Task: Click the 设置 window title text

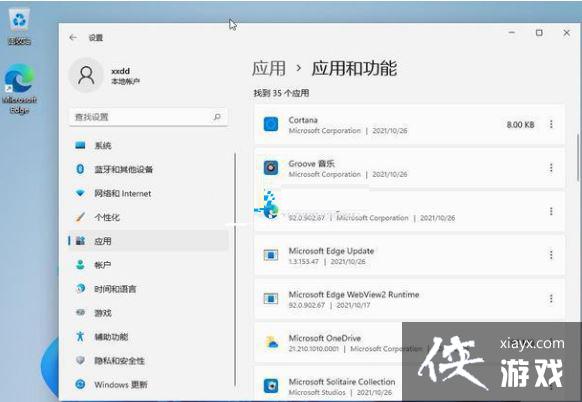Action: (x=95, y=37)
